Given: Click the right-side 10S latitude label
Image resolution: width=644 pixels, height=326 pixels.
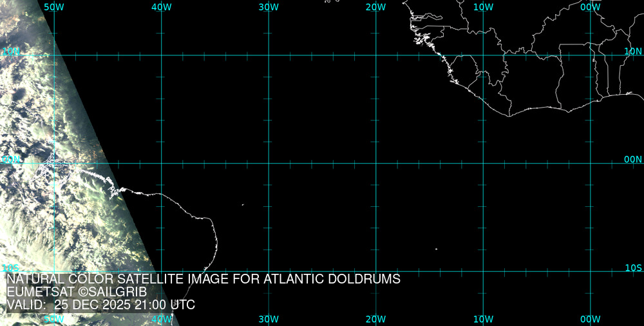Looking at the screenshot, I should pyautogui.click(x=633, y=267).
